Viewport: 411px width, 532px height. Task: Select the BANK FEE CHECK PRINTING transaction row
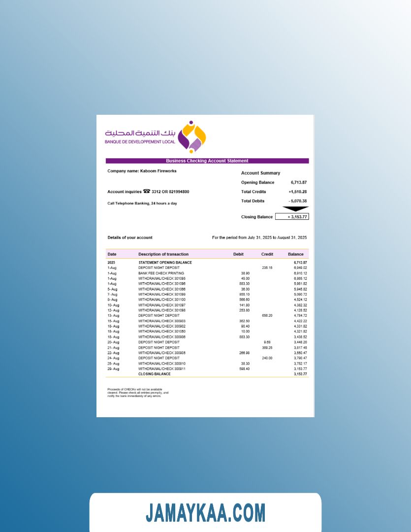tap(161, 273)
